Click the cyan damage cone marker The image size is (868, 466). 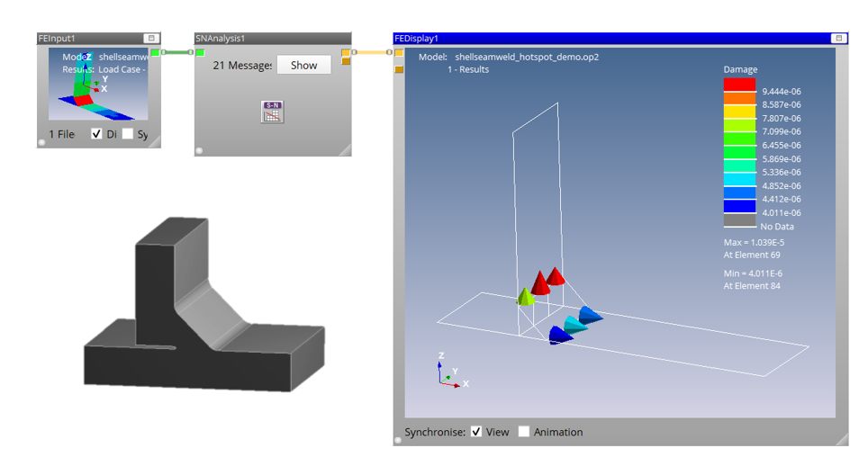[574, 325]
